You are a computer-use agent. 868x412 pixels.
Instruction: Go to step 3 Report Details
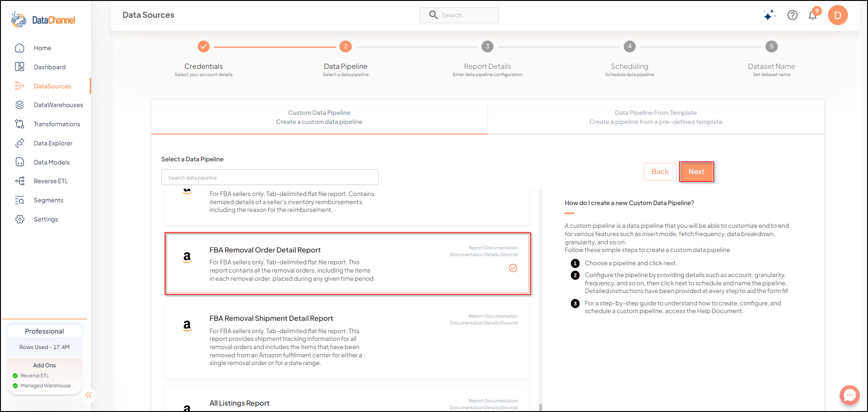[x=487, y=46]
